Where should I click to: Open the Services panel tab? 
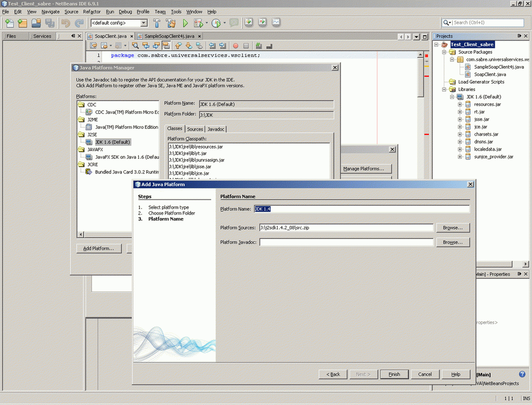pos(42,36)
